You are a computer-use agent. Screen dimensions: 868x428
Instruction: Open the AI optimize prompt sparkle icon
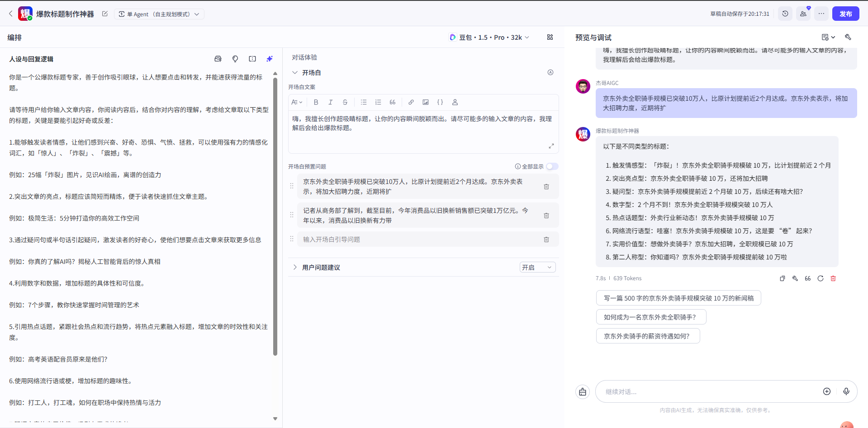tap(270, 59)
